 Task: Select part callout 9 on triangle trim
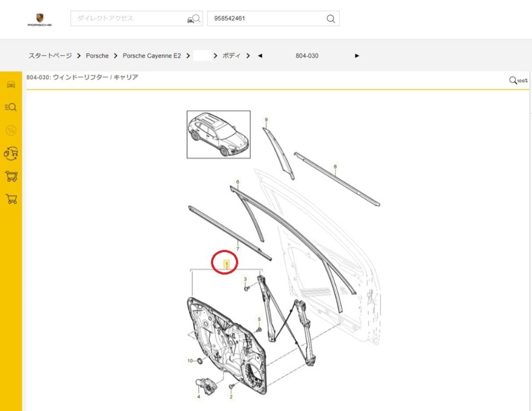pos(266,120)
